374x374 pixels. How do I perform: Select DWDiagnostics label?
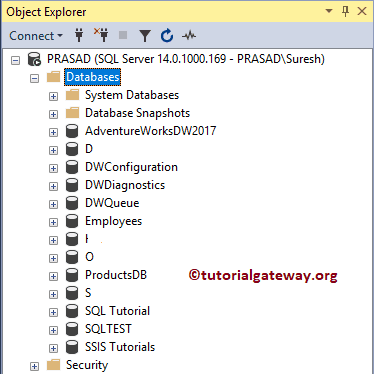[x=125, y=185]
